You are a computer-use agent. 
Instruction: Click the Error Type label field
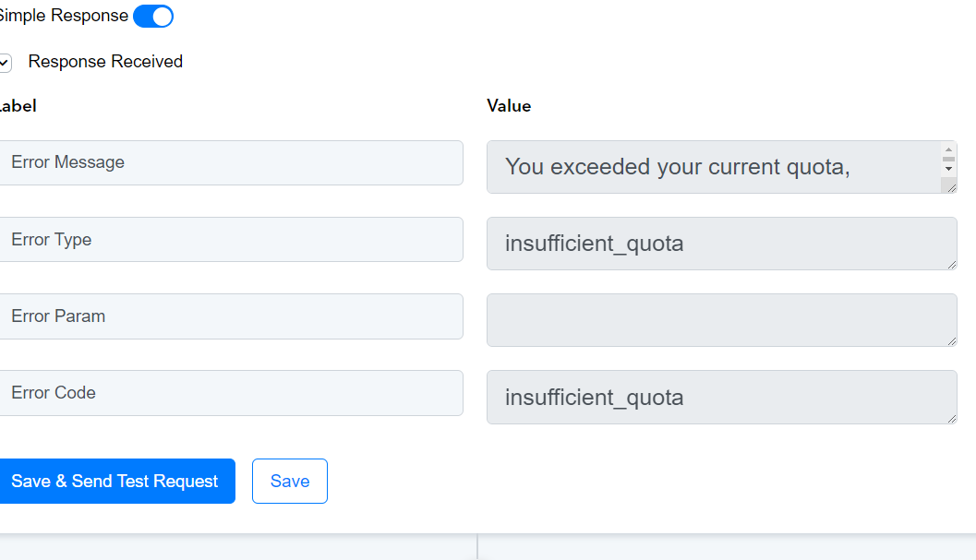click(231, 240)
